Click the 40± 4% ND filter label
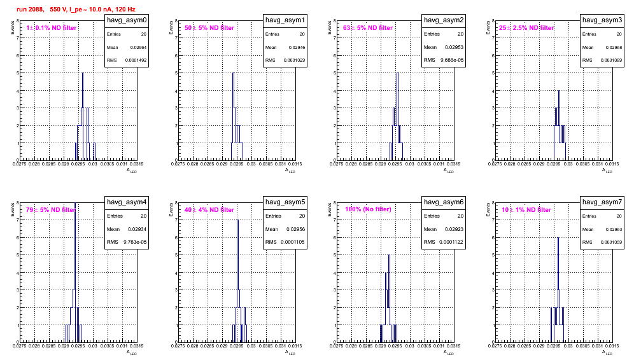Viewport: 634px width, 364px height. click(209, 210)
